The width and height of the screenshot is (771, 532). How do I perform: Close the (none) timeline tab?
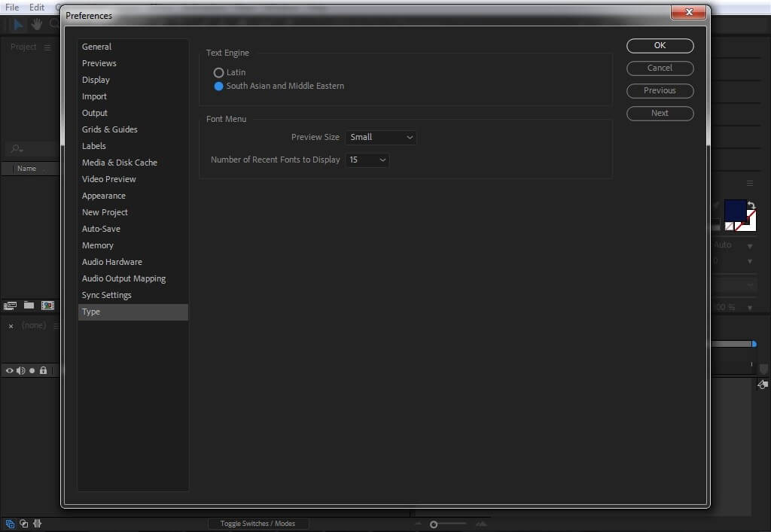coord(11,326)
